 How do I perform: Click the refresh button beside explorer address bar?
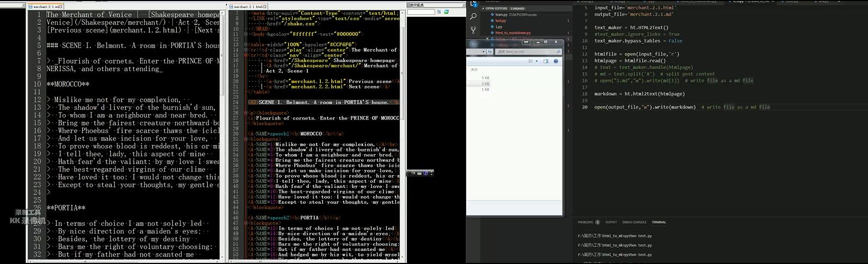489,52
